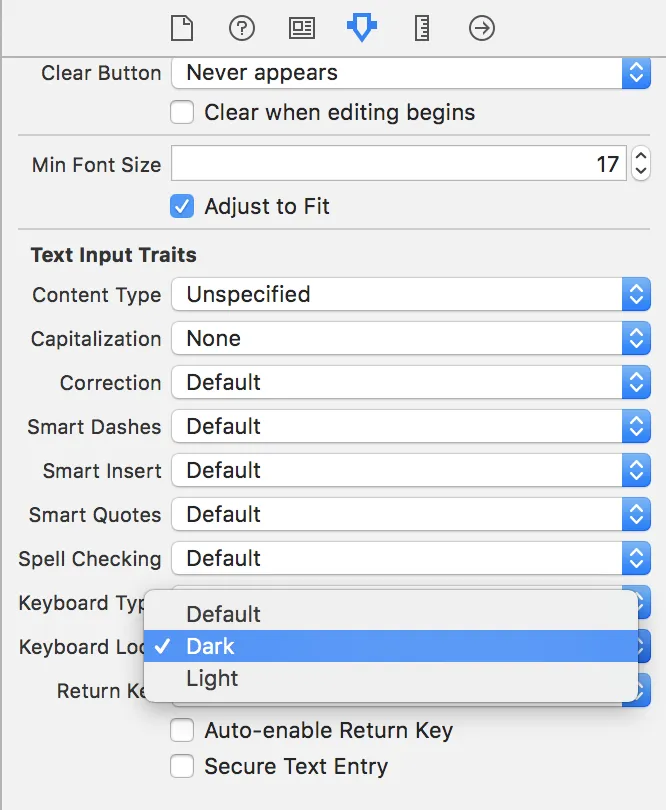
Task: Open the Clear Button dropdown
Action: point(411,73)
